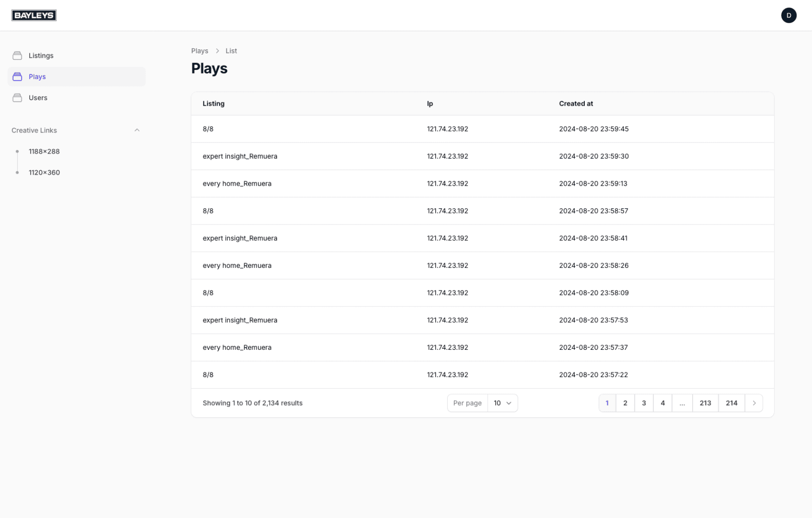The width and height of the screenshot is (812, 518).
Task: Click the Listing column header
Action: click(214, 104)
